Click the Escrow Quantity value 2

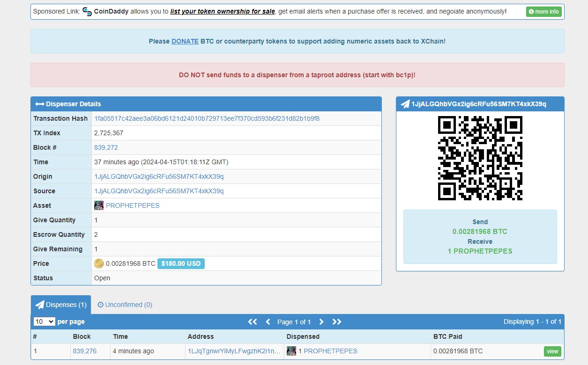[96, 234]
